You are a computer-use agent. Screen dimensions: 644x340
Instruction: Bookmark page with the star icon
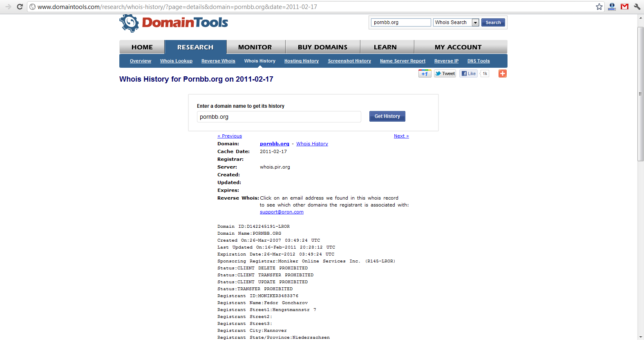click(599, 7)
